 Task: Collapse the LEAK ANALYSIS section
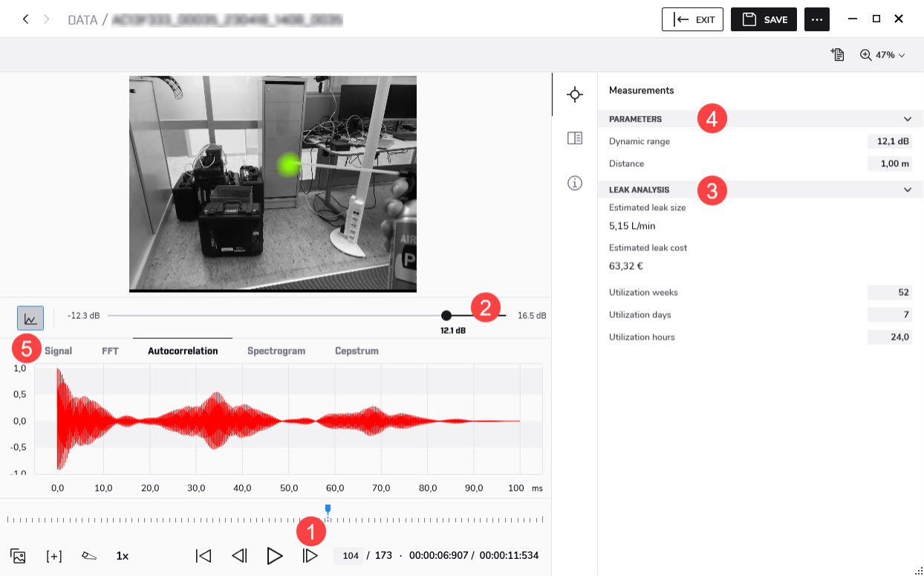(x=907, y=190)
